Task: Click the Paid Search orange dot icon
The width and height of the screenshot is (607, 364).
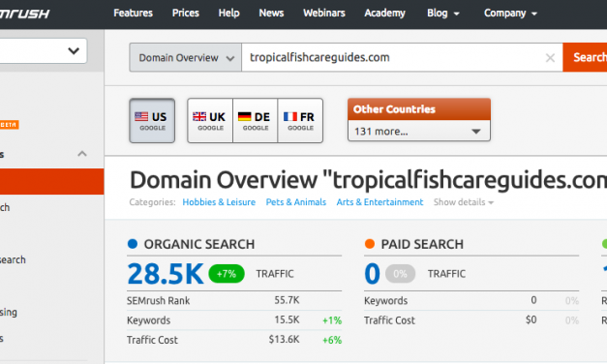Action: click(370, 244)
